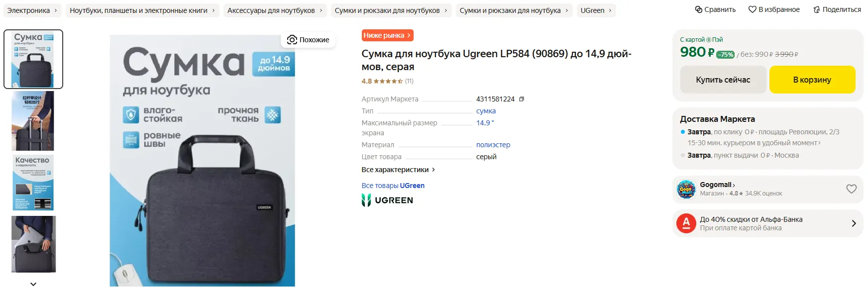The height and width of the screenshot is (291, 868).
Task: Click the Share (Поделиться) icon
Action: [816, 9]
